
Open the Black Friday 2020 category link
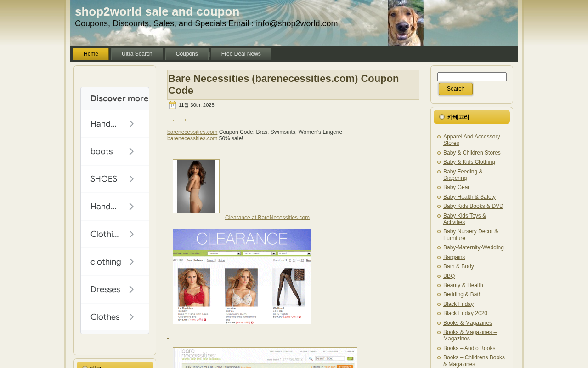pos(465,313)
